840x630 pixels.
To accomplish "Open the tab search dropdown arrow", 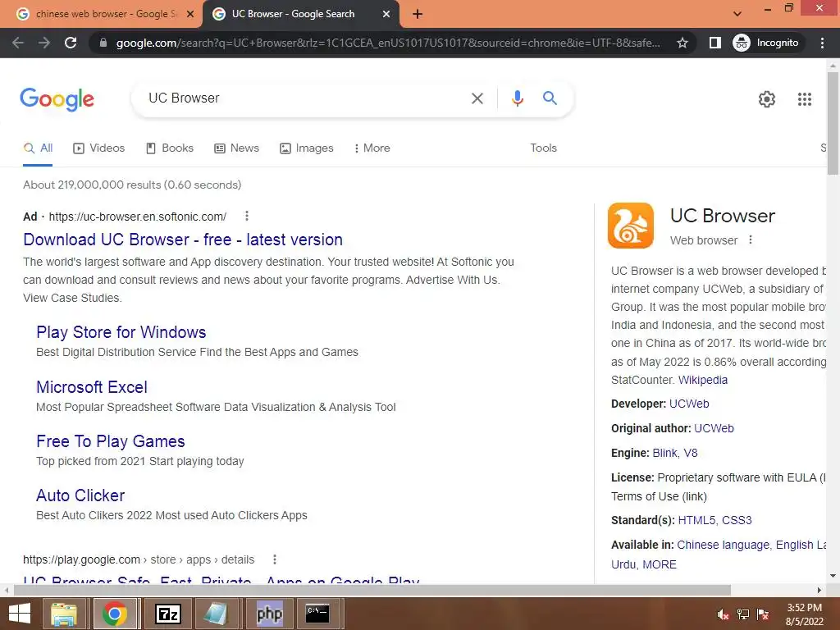I will point(737,14).
